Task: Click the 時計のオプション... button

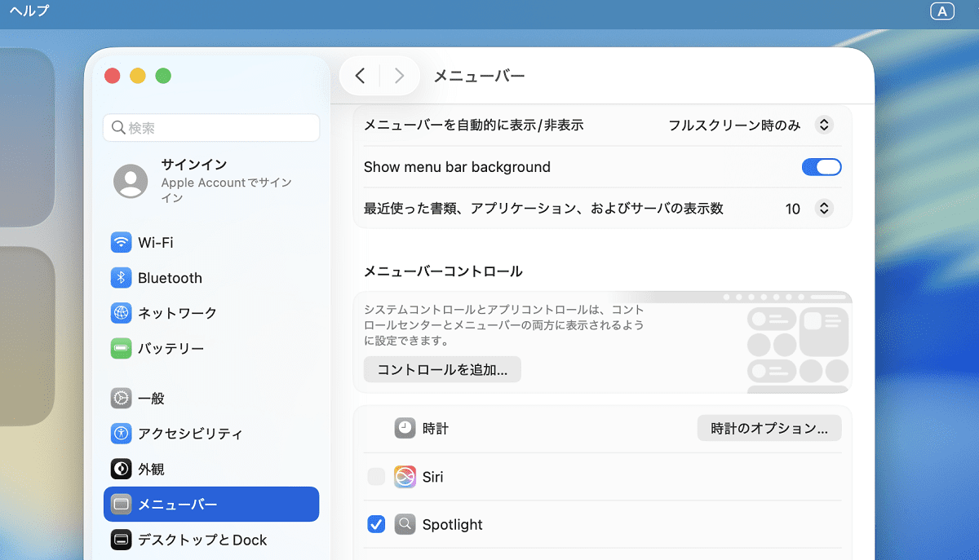Action: [x=769, y=428]
